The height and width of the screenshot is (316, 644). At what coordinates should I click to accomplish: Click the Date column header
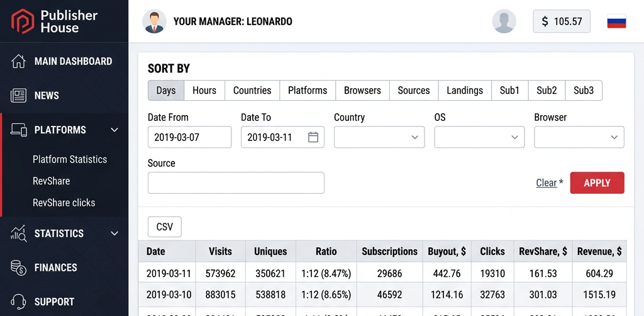click(x=167, y=252)
